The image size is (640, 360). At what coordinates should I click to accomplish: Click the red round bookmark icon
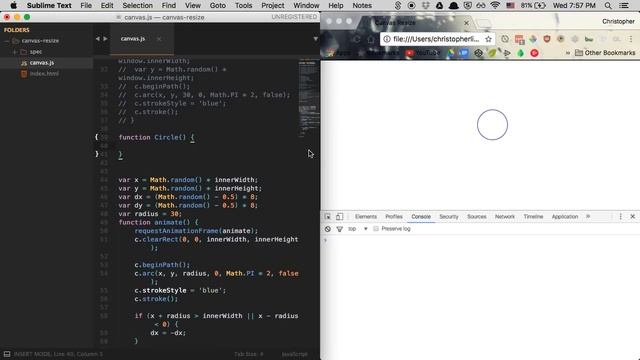(534, 53)
